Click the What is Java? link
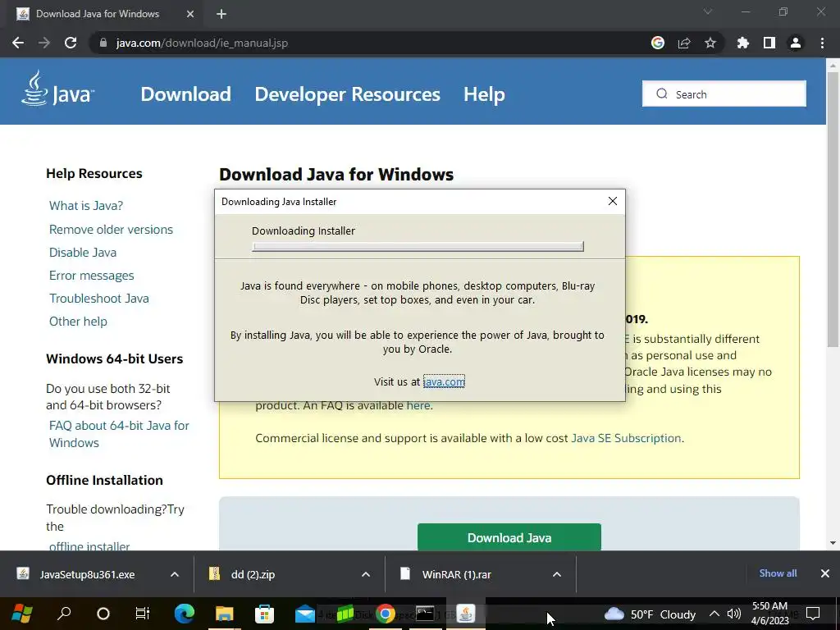The width and height of the screenshot is (840, 630). (86, 206)
